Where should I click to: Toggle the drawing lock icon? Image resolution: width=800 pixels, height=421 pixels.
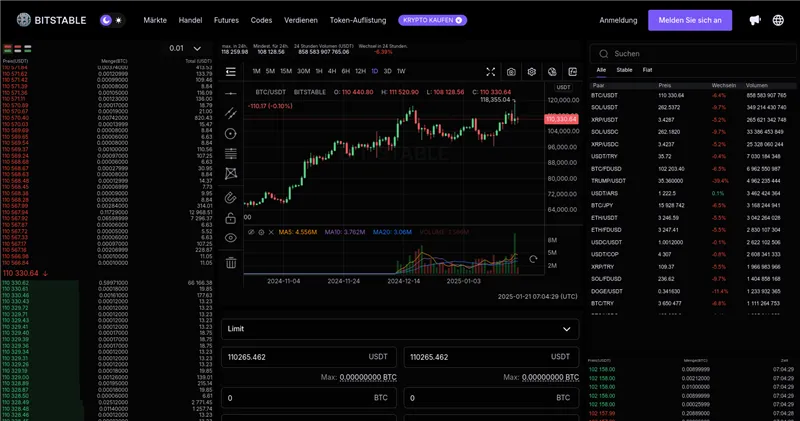point(231,217)
